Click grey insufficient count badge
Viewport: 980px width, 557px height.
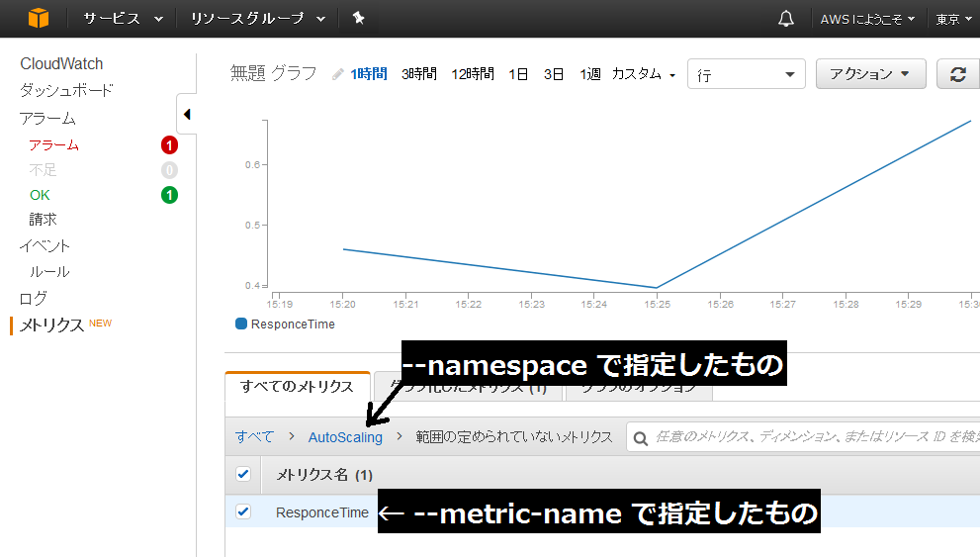(x=169, y=170)
